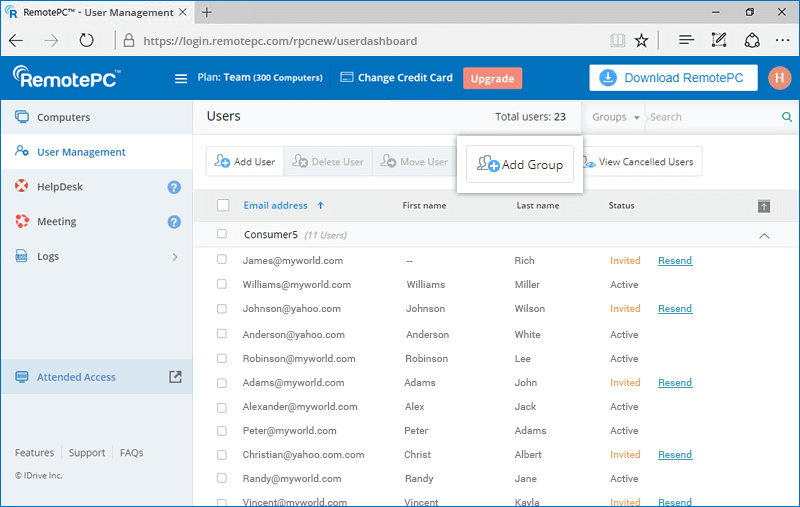Image resolution: width=800 pixels, height=507 pixels.
Task: Click the Meeting help question-mark icon
Action: [174, 222]
